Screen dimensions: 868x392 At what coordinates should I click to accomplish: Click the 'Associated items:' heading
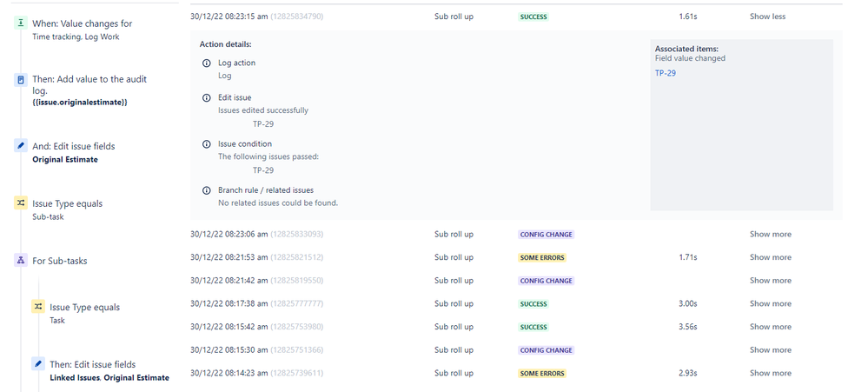tap(686, 49)
